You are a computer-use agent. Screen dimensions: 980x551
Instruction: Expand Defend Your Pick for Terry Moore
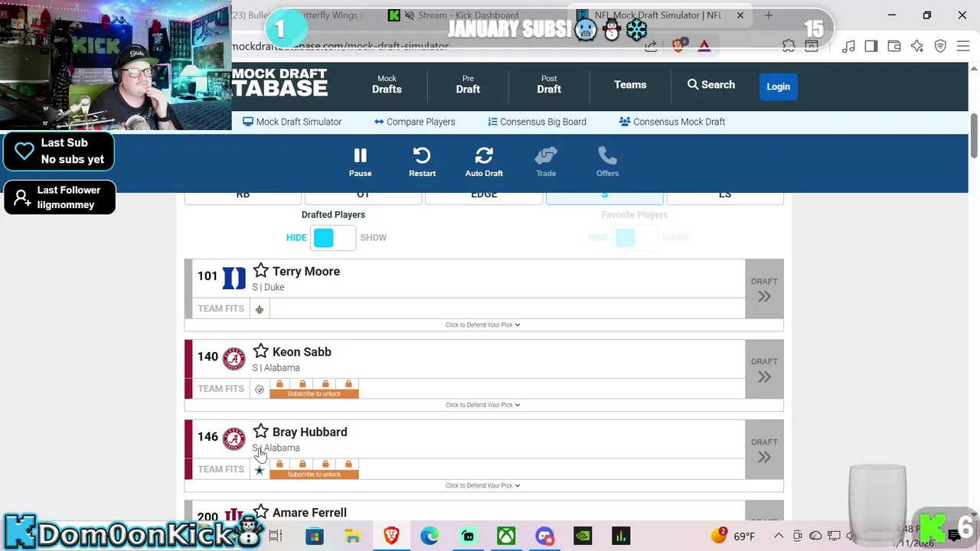(483, 324)
